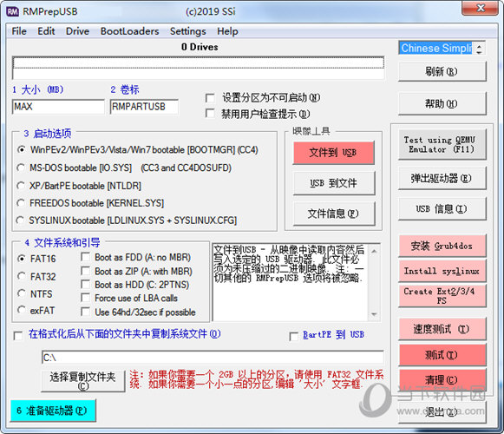Image resolution: width=504 pixels, height=434 pixels.
Task: Enable the BartPE 到 USB checkbox
Action: click(x=294, y=337)
